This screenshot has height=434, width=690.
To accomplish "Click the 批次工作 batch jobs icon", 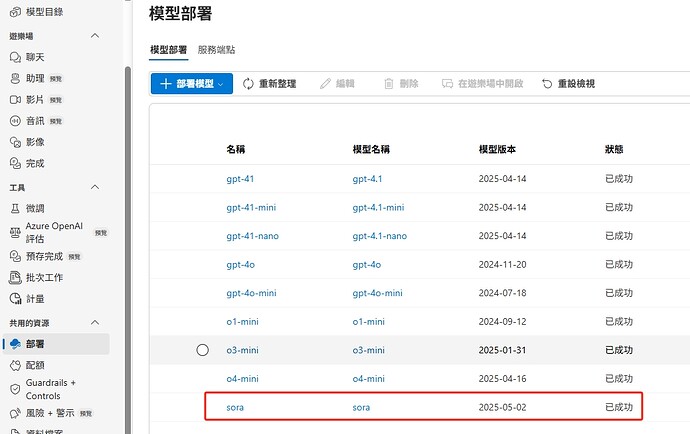I will (x=15, y=277).
